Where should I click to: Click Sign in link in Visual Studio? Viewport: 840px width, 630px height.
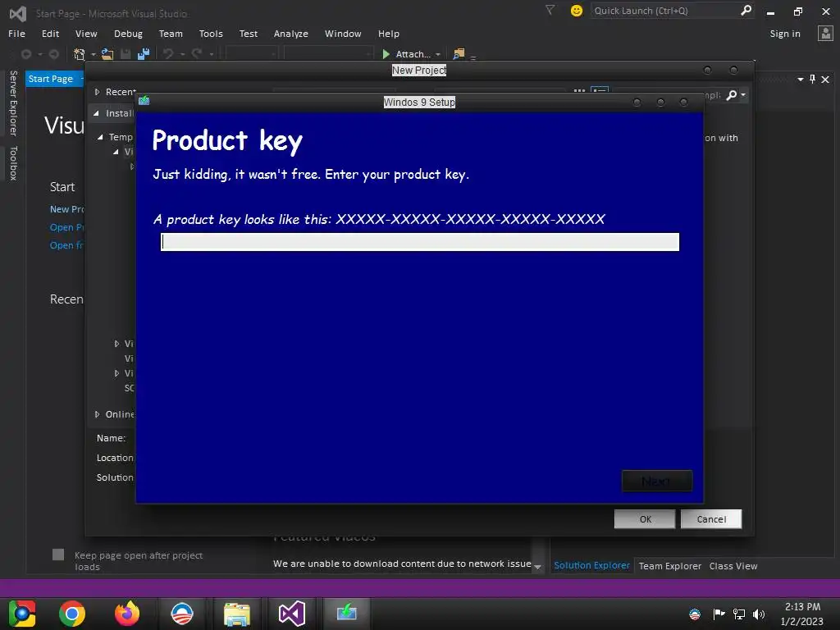click(785, 34)
